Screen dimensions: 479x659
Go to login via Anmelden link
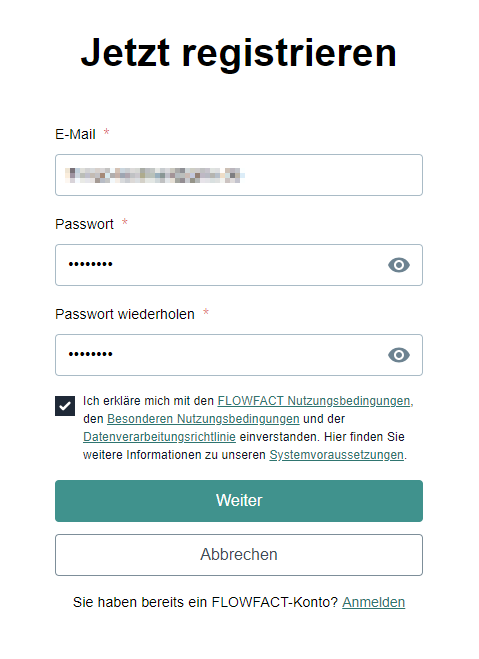pos(374,602)
